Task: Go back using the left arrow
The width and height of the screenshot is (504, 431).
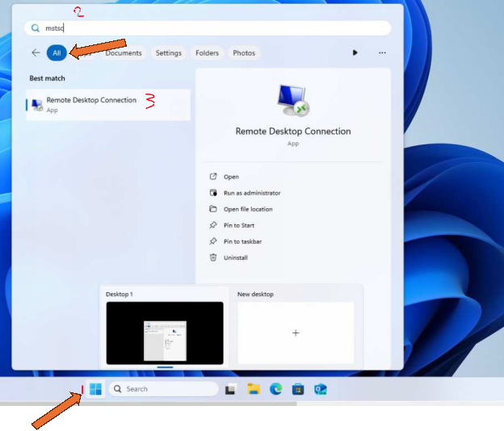Action: [36, 53]
